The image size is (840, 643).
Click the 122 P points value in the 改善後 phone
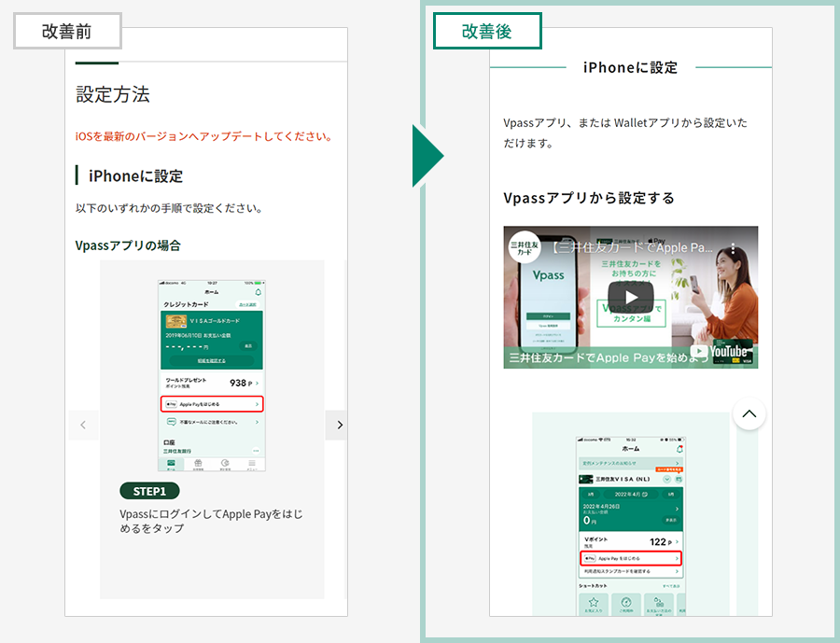pyautogui.click(x=661, y=541)
